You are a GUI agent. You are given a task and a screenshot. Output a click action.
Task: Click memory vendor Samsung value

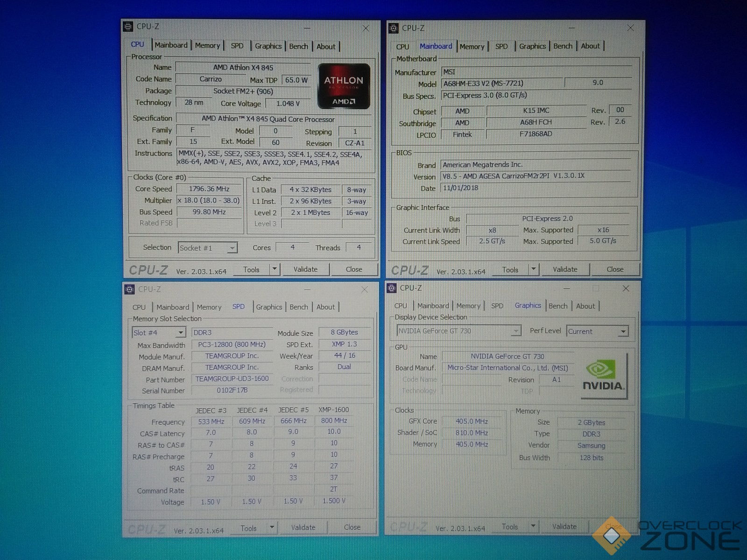(592, 446)
